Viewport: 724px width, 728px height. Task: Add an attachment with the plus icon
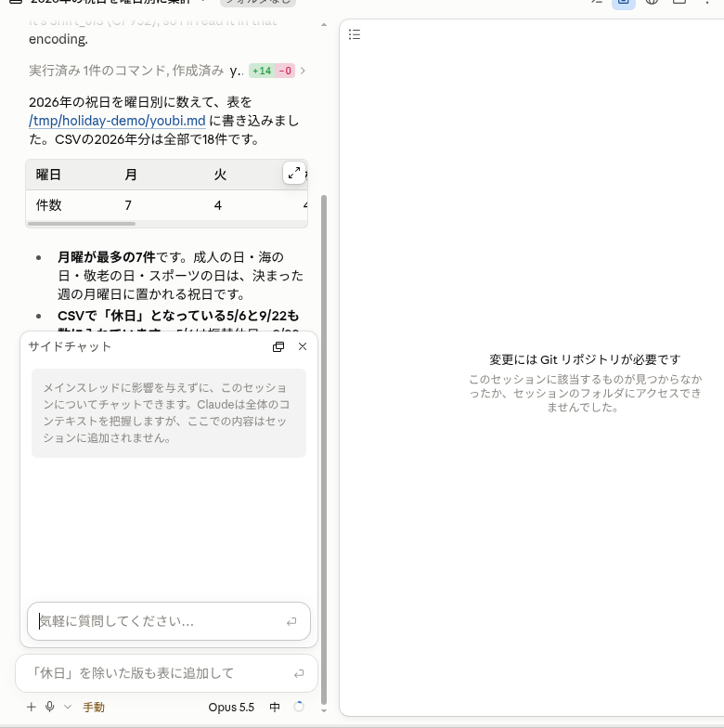[x=32, y=708]
